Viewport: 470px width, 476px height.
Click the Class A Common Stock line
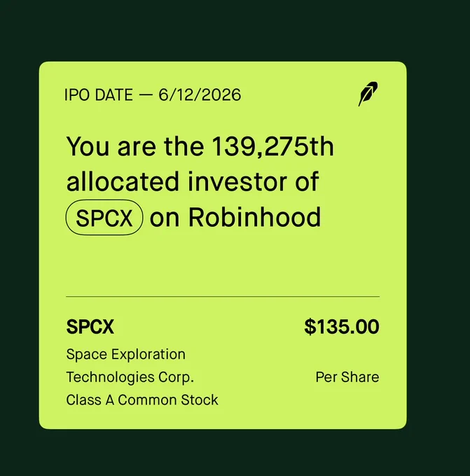click(142, 400)
